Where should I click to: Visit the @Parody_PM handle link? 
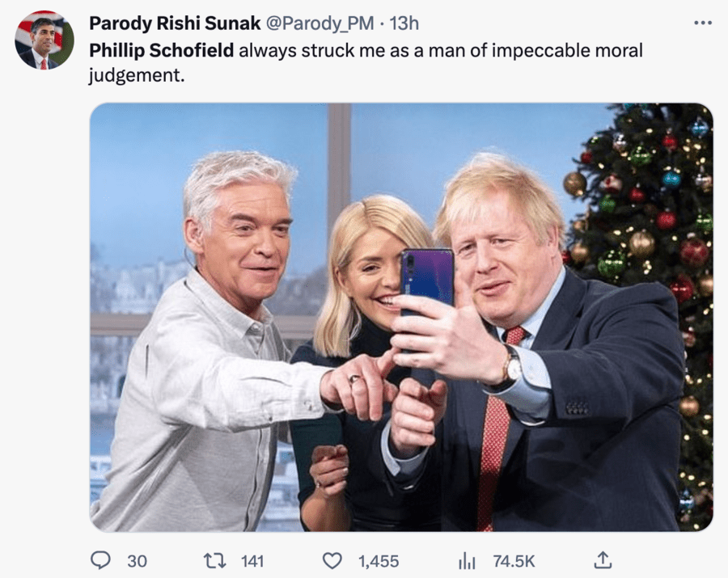(x=320, y=23)
